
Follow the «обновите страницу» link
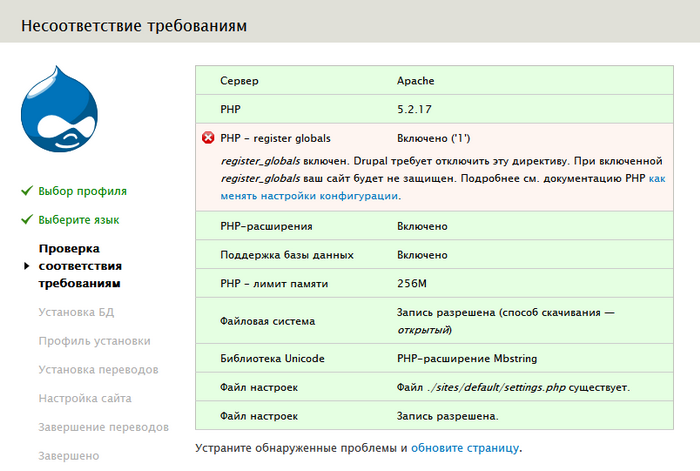click(464, 447)
